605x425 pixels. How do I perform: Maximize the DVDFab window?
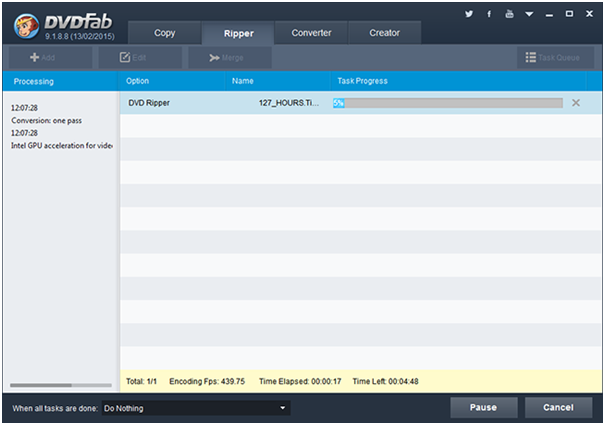coord(569,14)
